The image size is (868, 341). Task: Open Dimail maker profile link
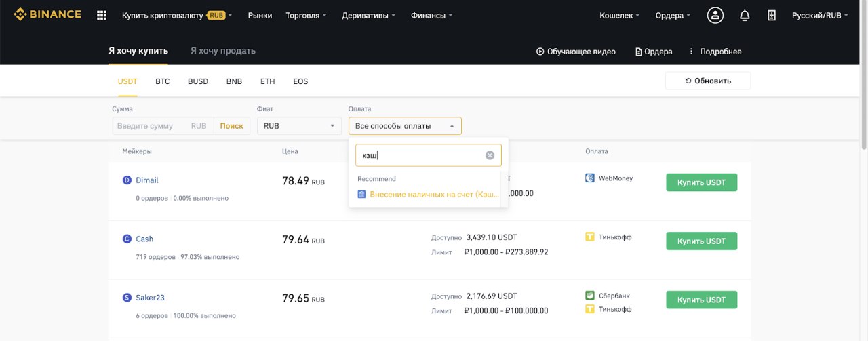[x=147, y=180]
